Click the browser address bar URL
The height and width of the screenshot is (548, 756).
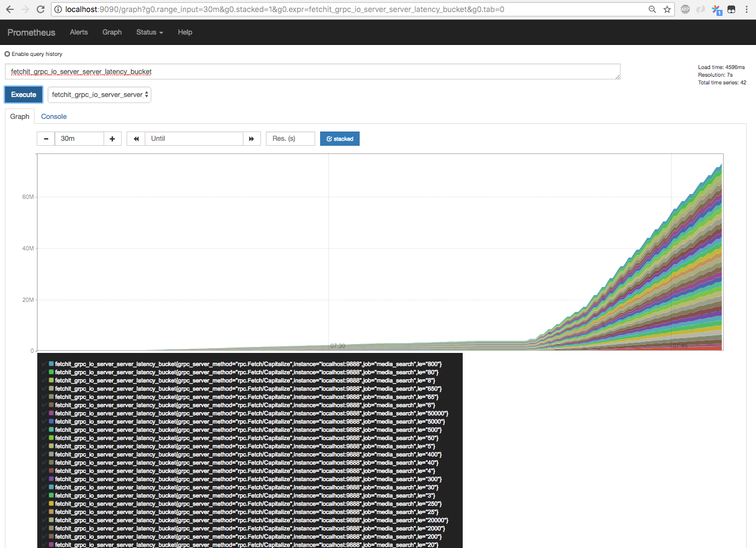tap(285, 9)
